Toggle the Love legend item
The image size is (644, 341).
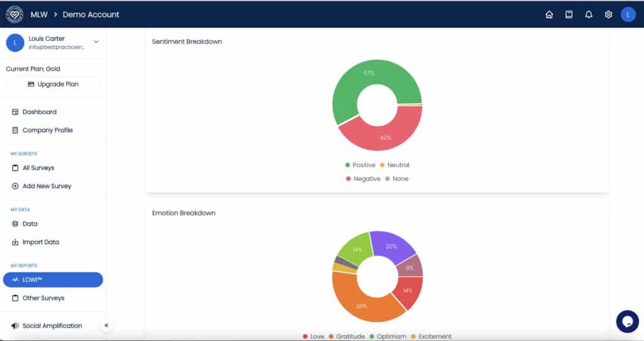pos(313,337)
